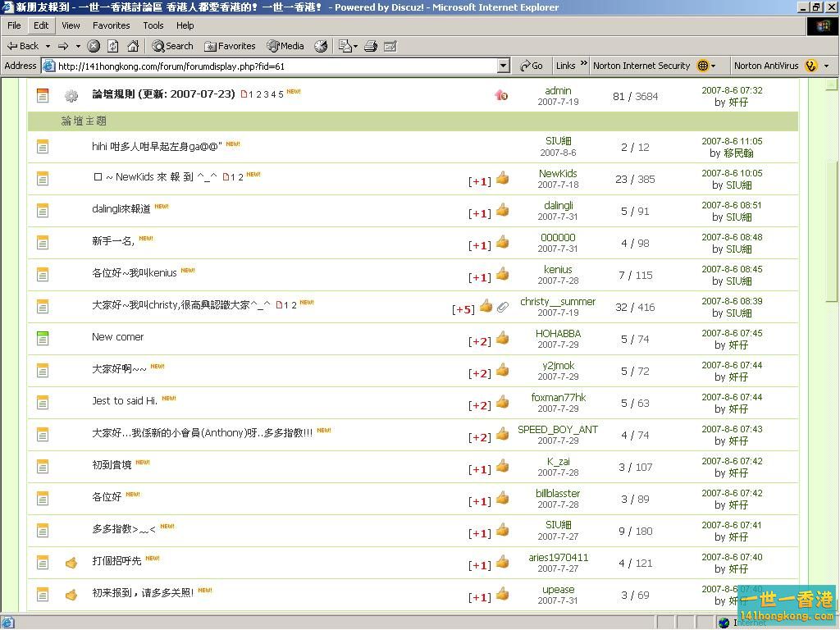Expand the Norton Internet Security dropdown
This screenshot has height=630, width=840.
(714, 66)
